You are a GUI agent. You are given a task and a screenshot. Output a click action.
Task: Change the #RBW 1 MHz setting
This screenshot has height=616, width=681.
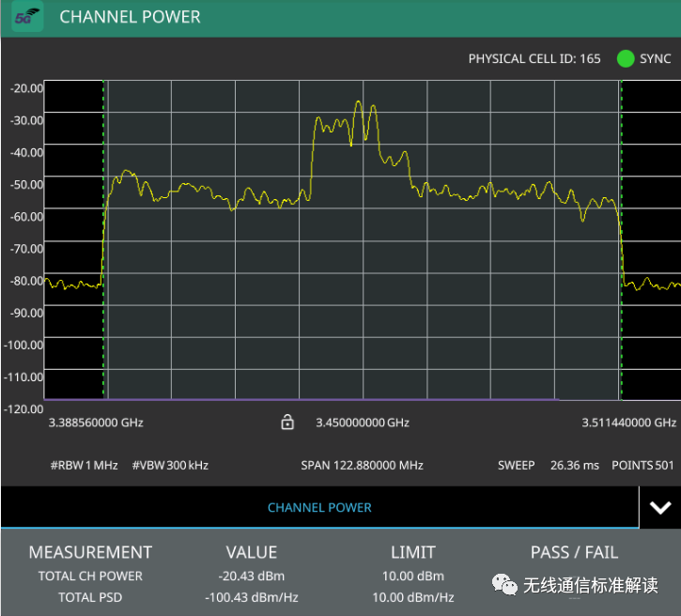pos(85,465)
